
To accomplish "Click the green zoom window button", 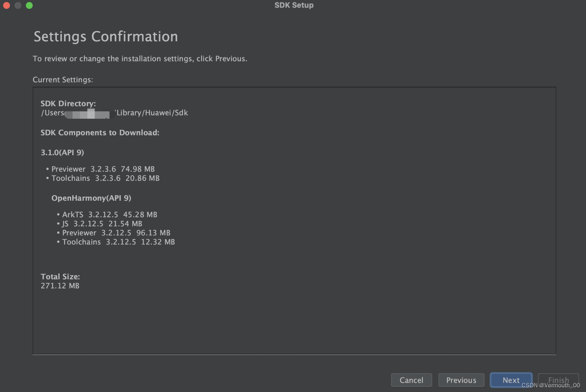I will (30, 5).
